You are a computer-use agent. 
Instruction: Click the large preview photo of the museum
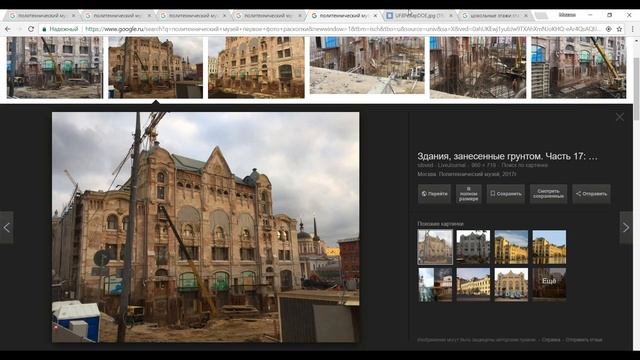(206, 227)
